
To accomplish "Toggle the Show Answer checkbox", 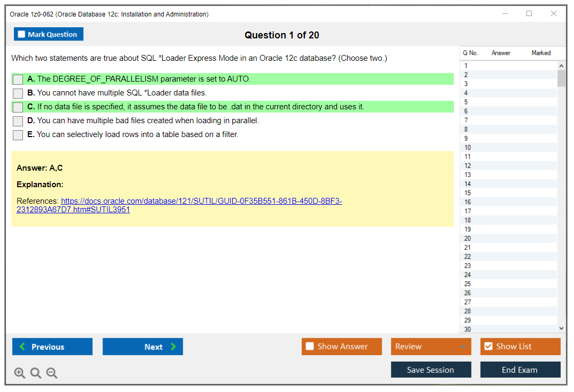I will 310,347.
